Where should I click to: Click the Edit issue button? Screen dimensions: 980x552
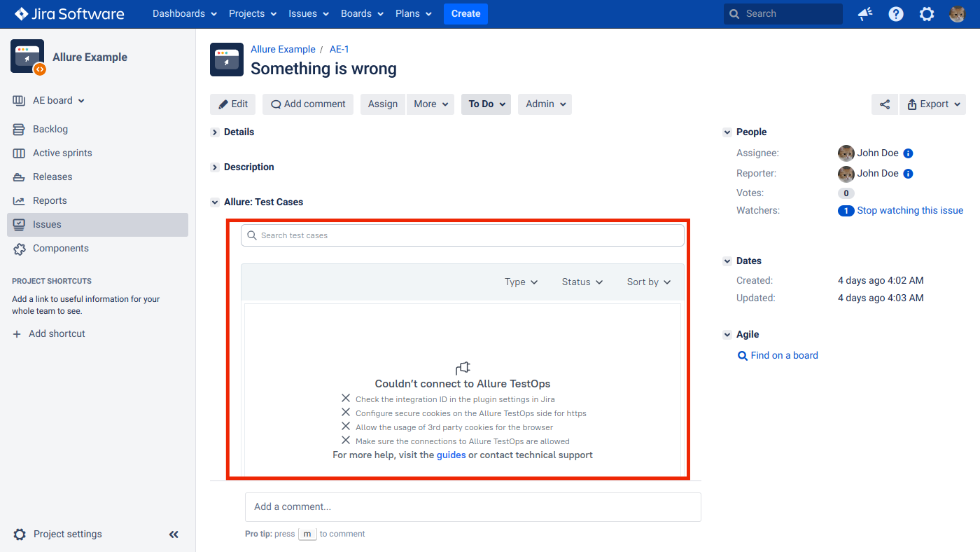click(233, 104)
